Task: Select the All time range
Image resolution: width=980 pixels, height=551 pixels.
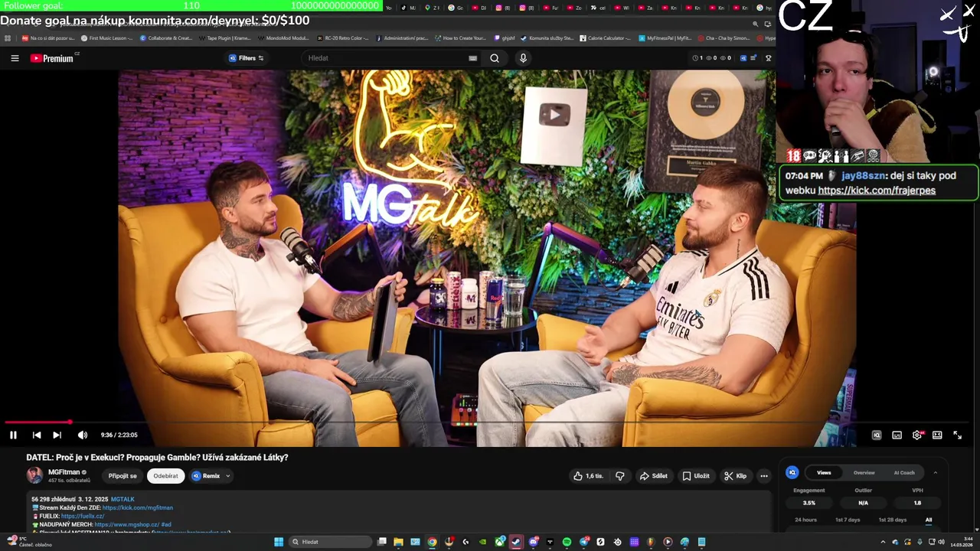Action: coord(929,520)
